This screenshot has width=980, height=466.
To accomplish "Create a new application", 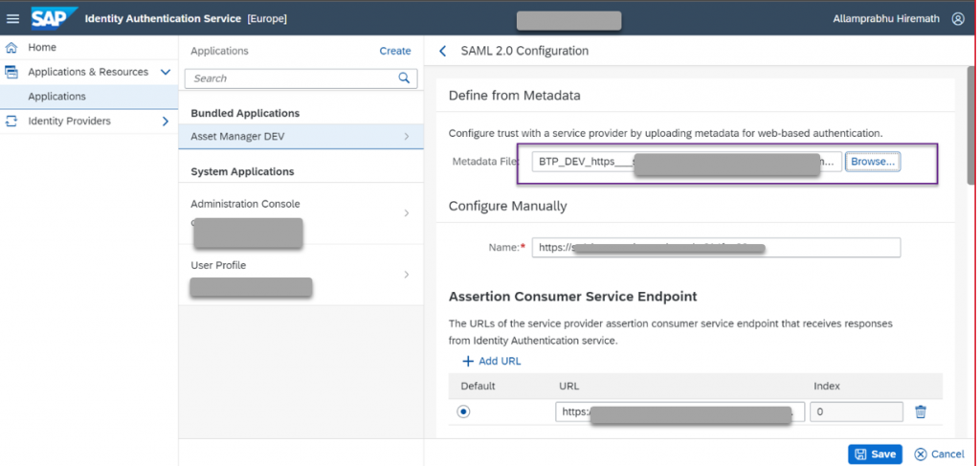I will tap(395, 52).
